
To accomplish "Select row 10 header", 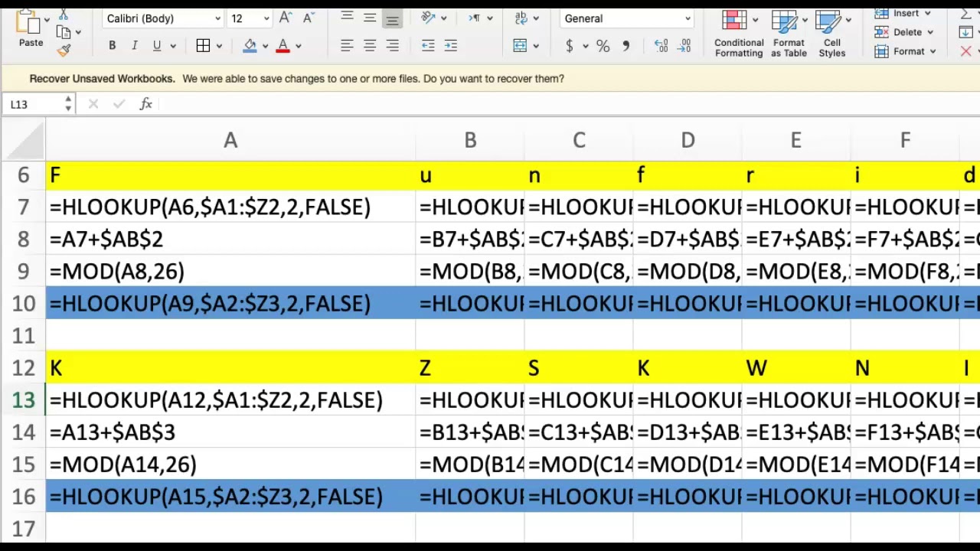I will pos(23,303).
